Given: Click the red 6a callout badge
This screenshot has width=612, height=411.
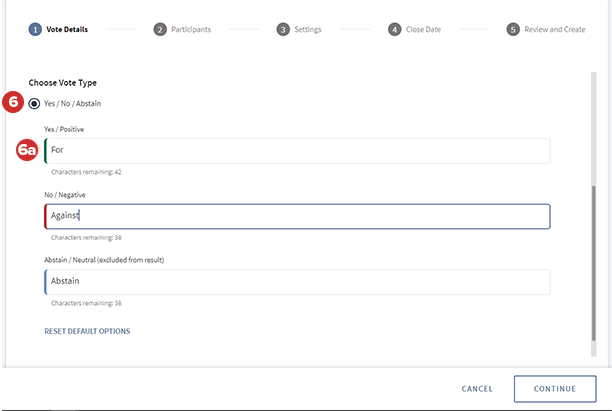Looking at the screenshot, I should click(28, 151).
